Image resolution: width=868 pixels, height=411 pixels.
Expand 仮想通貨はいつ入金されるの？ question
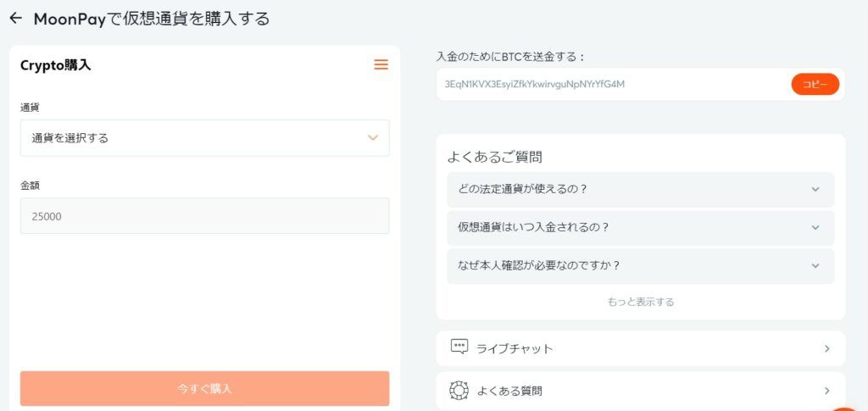pos(641,227)
